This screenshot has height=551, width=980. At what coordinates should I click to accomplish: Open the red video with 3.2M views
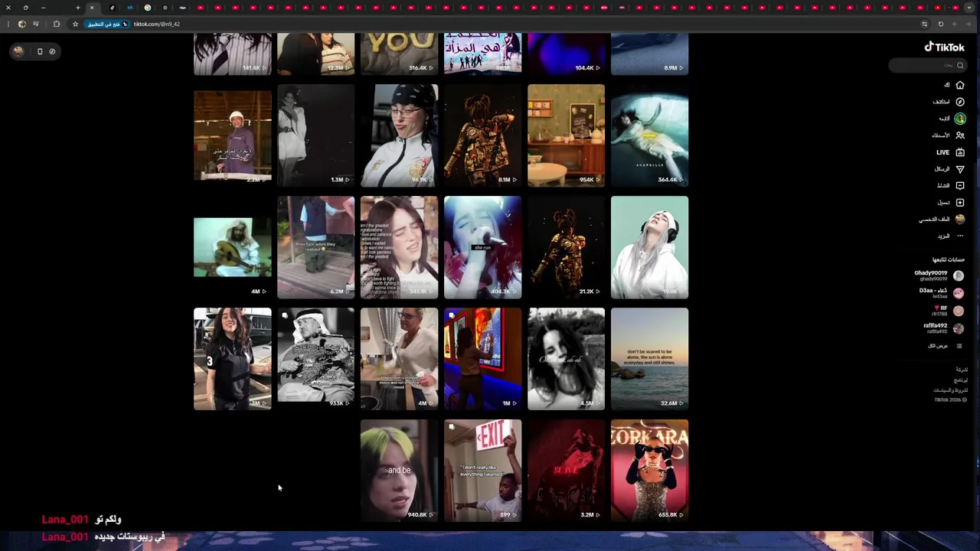click(x=566, y=471)
